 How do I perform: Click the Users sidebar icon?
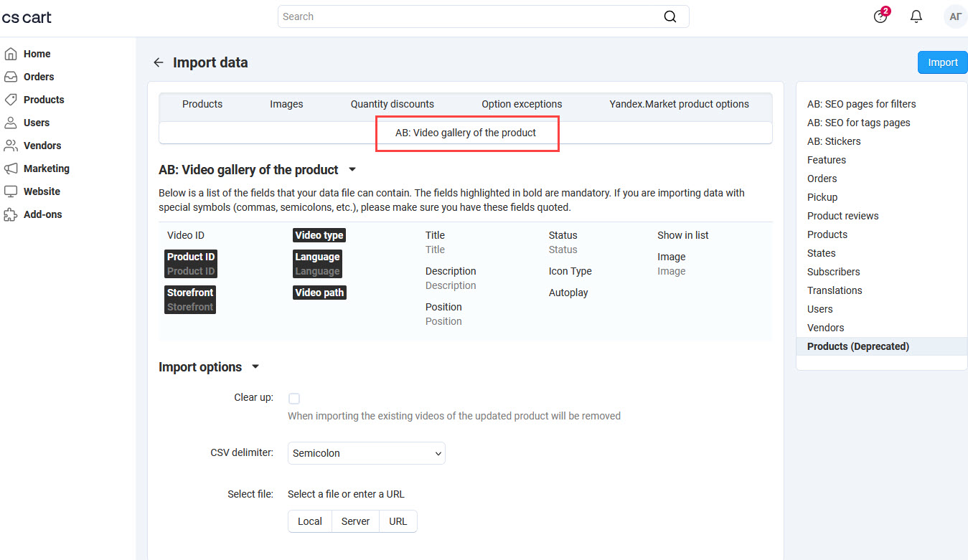click(12, 123)
